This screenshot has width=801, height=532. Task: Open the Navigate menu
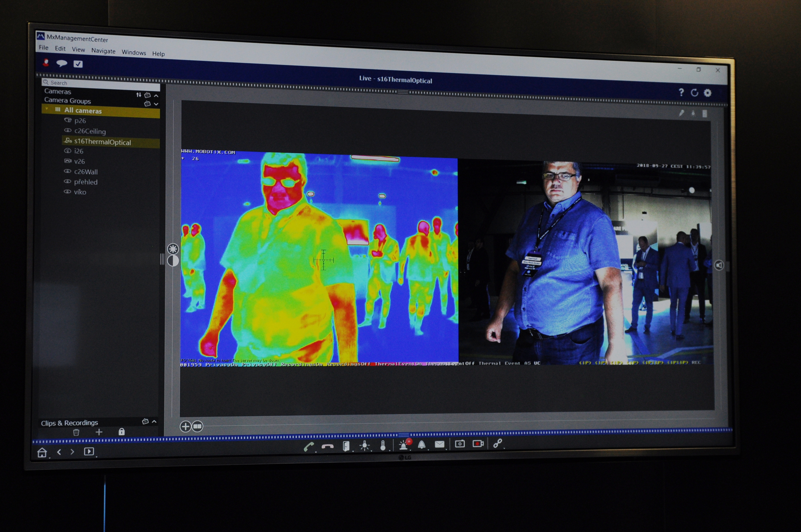click(x=103, y=51)
